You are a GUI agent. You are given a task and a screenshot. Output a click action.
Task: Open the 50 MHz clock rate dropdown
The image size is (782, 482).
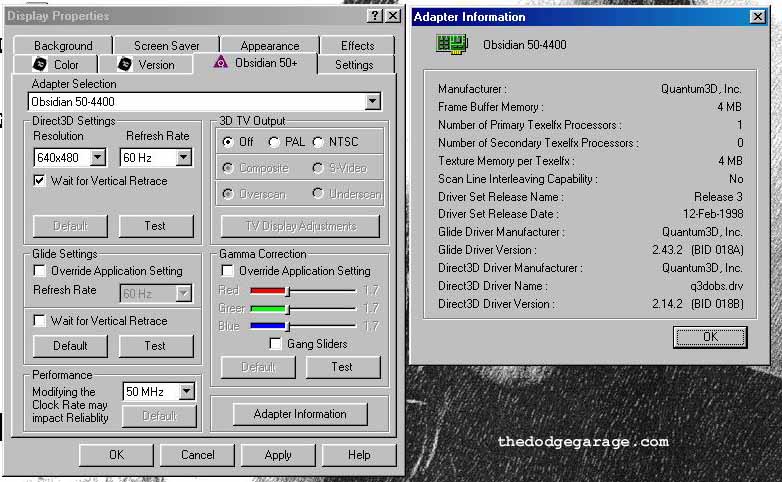click(187, 391)
